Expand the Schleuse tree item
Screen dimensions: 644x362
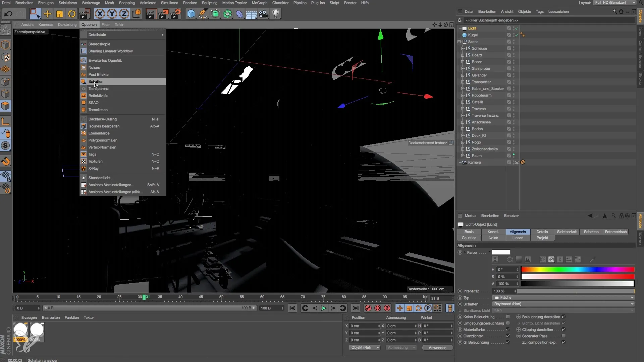463,49
